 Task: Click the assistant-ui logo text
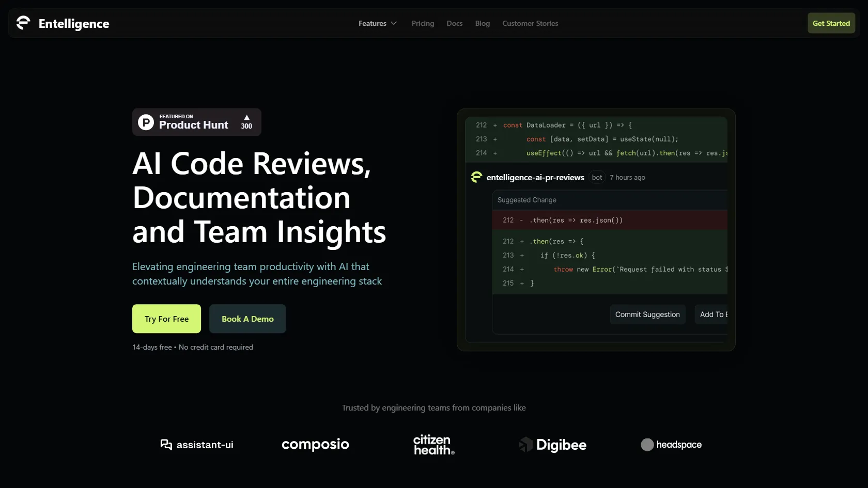pyautogui.click(x=205, y=445)
